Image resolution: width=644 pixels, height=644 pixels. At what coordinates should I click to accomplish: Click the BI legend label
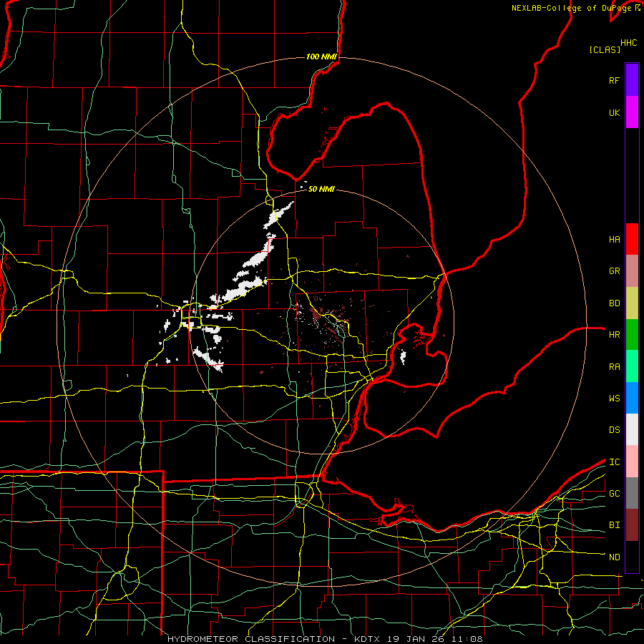(614, 525)
